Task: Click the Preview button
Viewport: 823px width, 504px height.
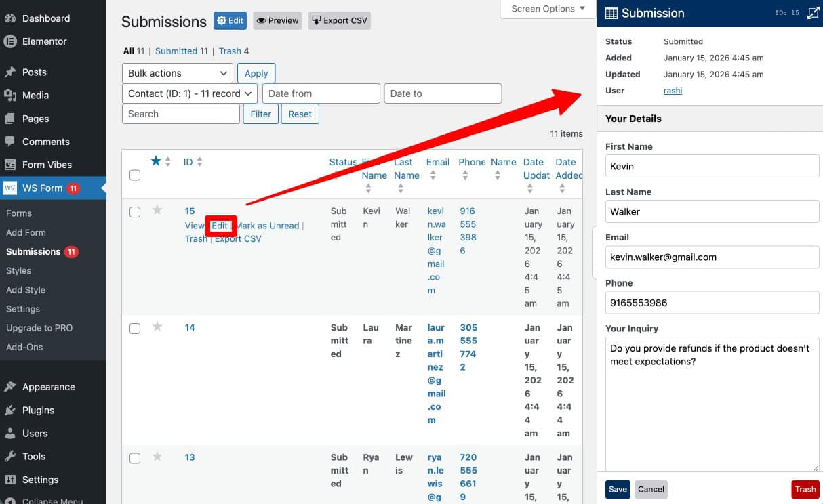Action: click(x=278, y=20)
